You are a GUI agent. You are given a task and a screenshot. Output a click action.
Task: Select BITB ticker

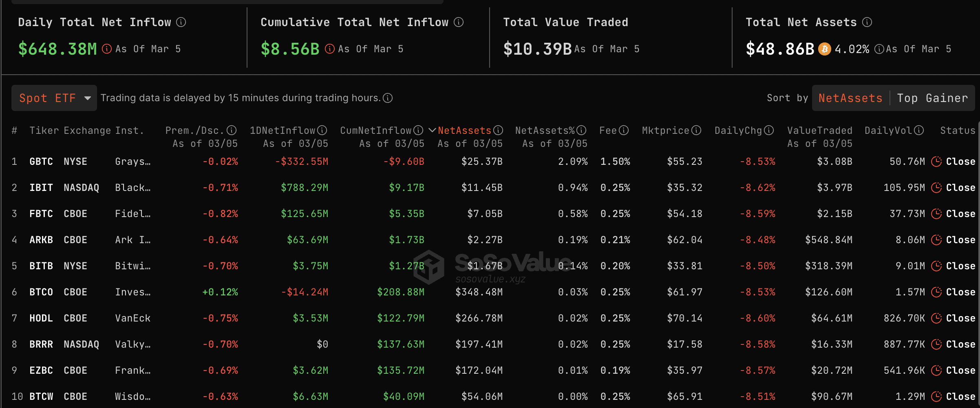(x=41, y=266)
